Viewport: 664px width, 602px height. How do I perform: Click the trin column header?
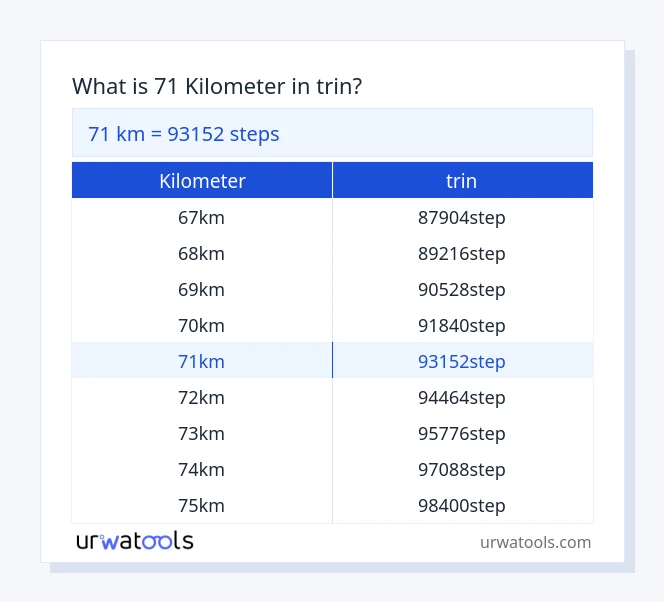click(461, 181)
